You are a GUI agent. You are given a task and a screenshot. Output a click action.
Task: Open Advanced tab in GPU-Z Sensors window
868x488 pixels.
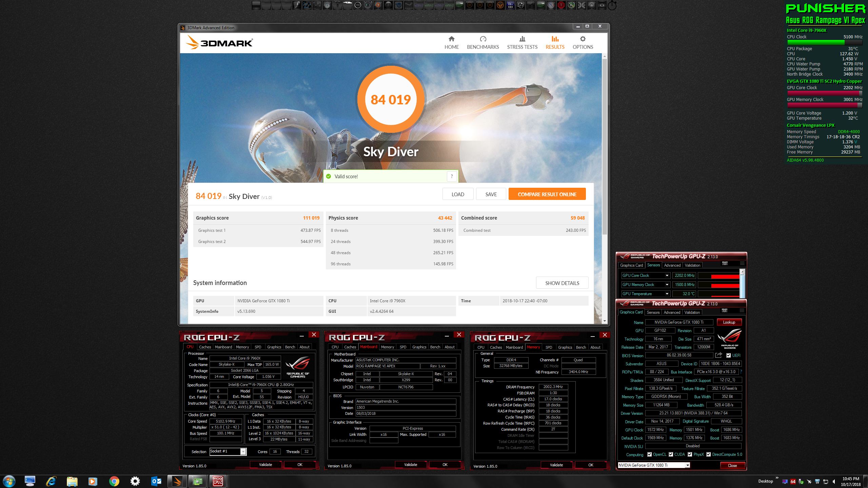[x=672, y=265]
